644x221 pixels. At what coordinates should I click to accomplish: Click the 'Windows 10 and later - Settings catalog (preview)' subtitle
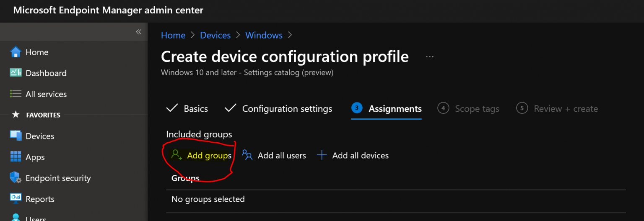(x=247, y=73)
